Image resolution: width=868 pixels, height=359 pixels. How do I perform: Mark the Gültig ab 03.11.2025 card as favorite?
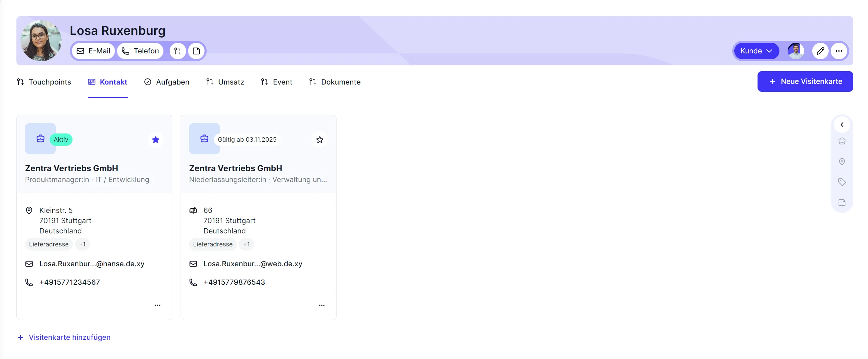click(320, 140)
